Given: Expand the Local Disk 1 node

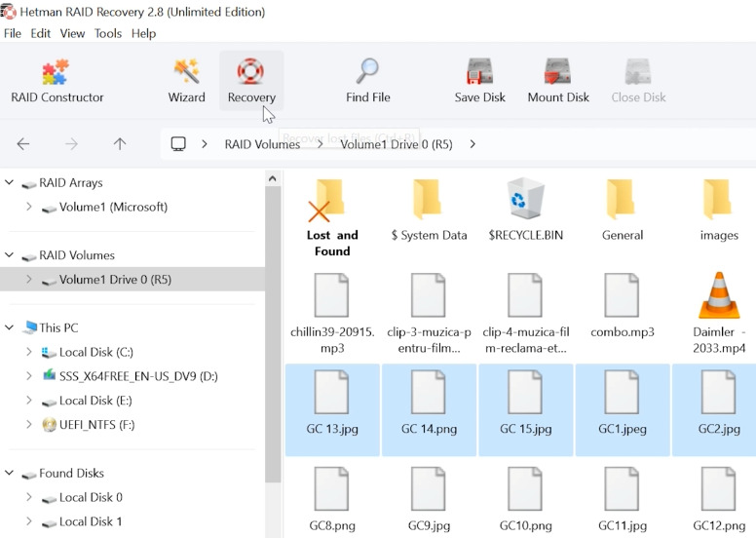Looking at the screenshot, I should 29,521.
